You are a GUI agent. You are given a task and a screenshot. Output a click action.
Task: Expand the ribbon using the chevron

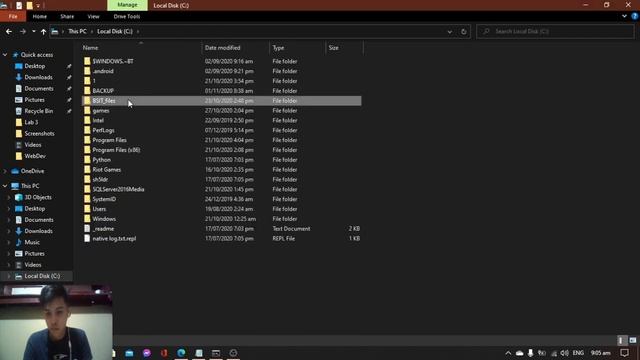[x=624, y=16]
